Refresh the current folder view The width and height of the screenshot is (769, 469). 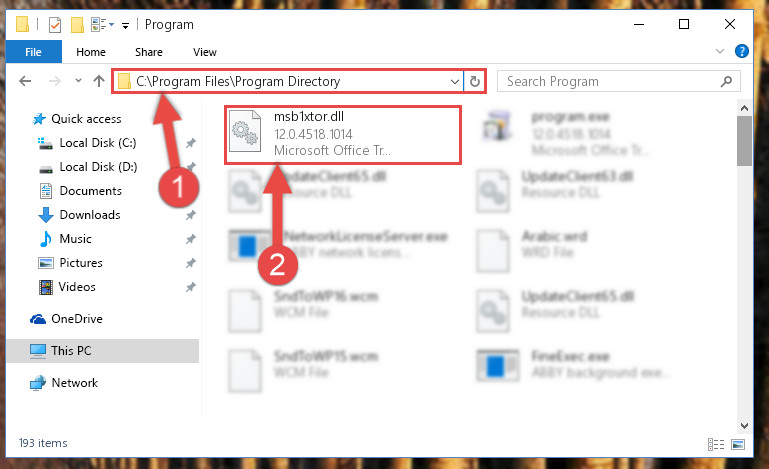point(475,81)
